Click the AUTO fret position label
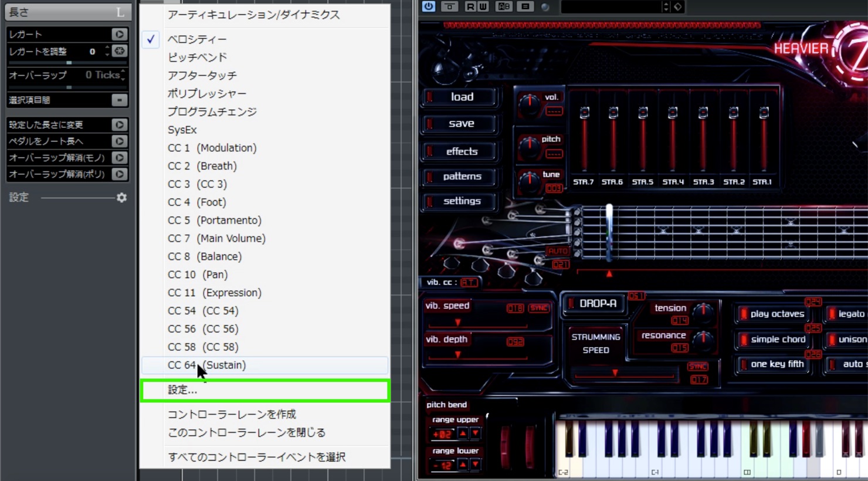The image size is (868, 481). (x=558, y=251)
